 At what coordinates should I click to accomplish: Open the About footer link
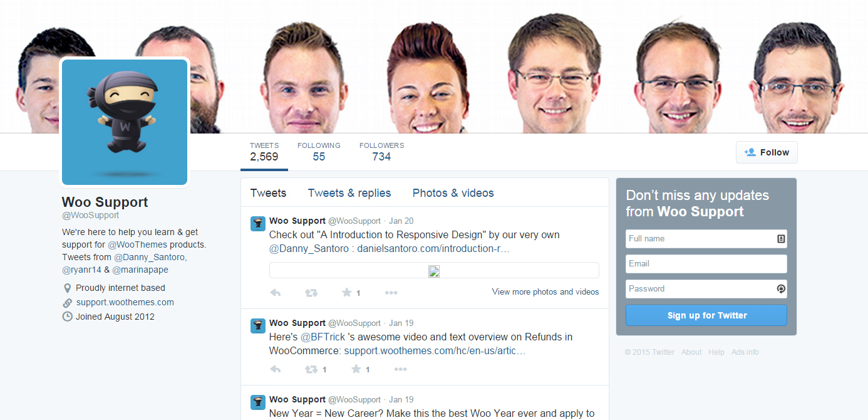pos(691,352)
